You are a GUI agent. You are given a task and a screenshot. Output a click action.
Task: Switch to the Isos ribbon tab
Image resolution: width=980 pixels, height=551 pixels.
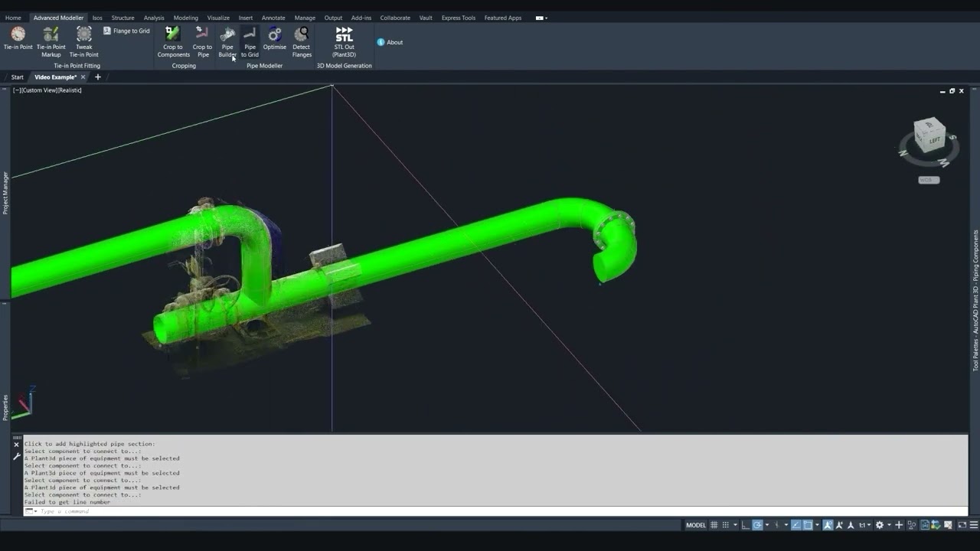pos(97,18)
